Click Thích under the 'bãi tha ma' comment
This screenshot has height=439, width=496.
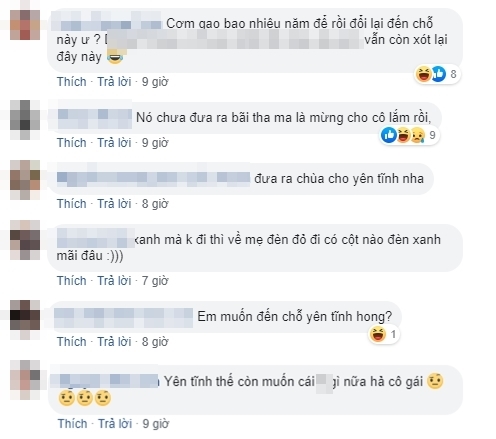[x=71, y=143]
